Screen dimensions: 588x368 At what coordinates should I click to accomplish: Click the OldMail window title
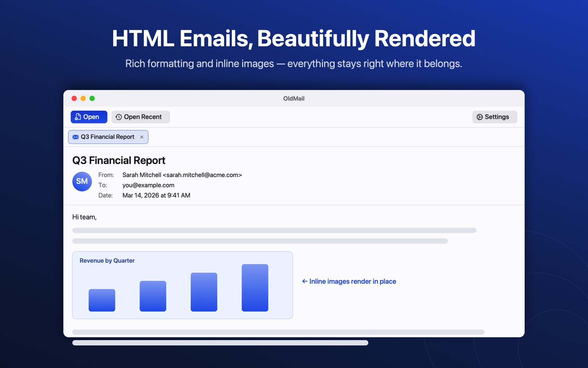[294, 99]
